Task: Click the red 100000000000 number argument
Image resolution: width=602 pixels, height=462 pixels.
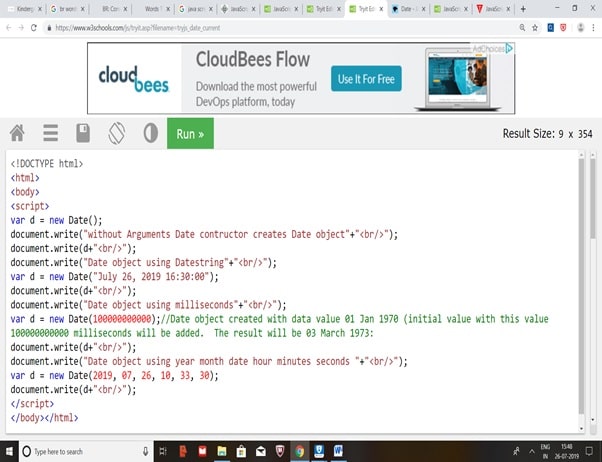Action: pos(122,319)
